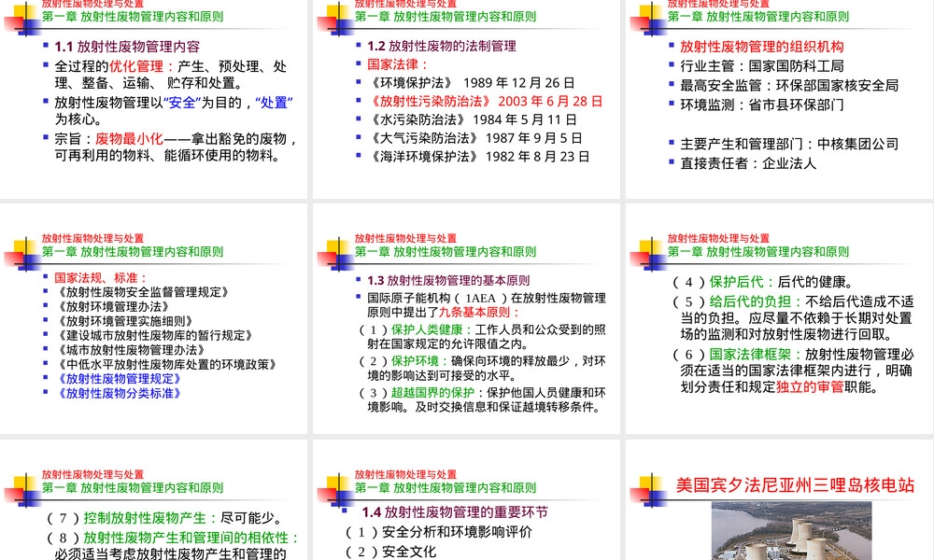Select slide thumbnail starting with (7) 控制放射性废物产生

point(154,500)
